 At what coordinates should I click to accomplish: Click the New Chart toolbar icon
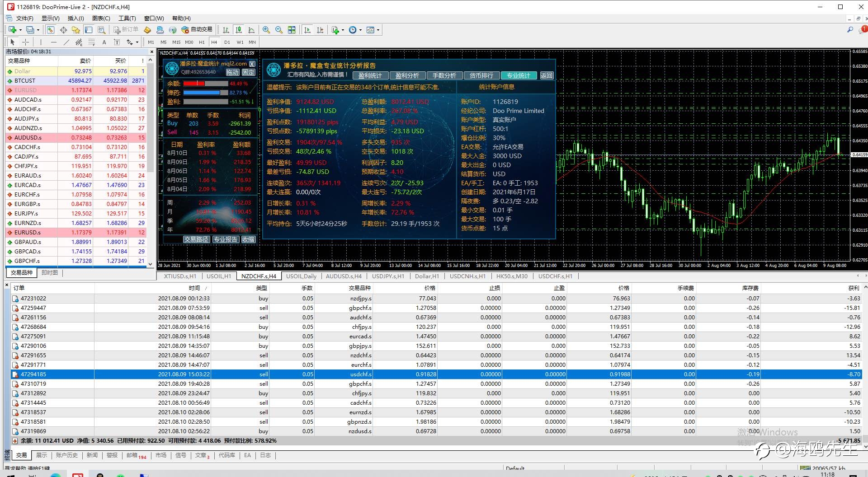13,30
